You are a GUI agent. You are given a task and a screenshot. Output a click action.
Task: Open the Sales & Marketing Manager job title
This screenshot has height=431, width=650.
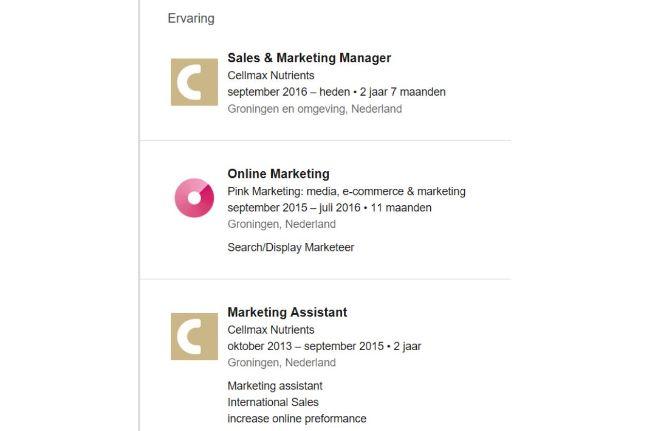pyautogui.click(x=309, y=58)
